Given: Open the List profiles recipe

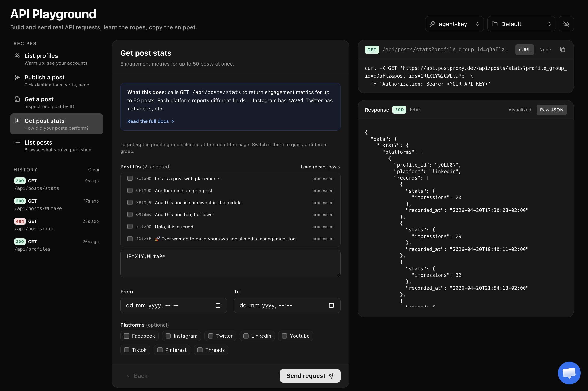Looking at the screenshot, I should coord(57,59).
